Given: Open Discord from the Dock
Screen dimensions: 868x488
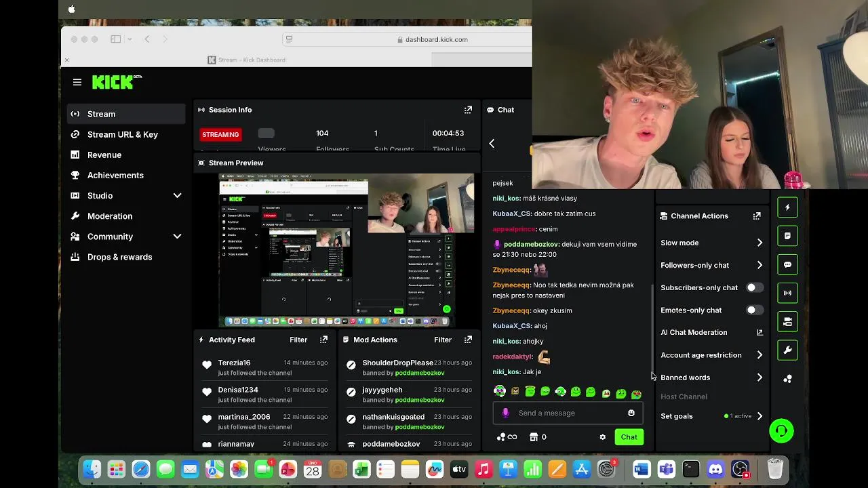Looking at the screenshot, I should [715, 469].
